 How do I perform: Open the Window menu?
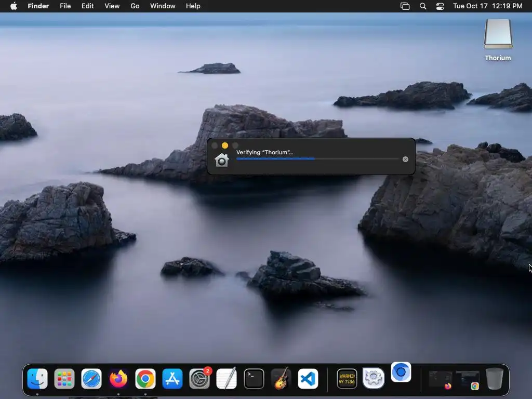[163, 6]
